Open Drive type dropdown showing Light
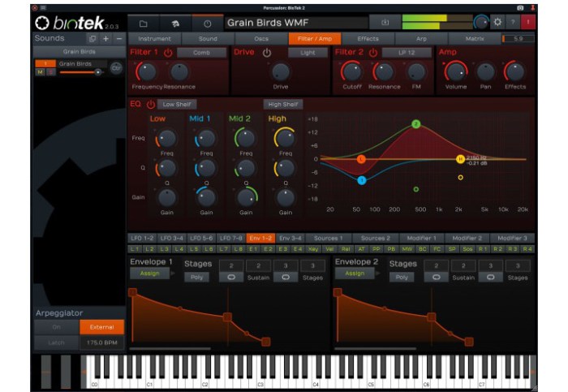 [308, 53]
